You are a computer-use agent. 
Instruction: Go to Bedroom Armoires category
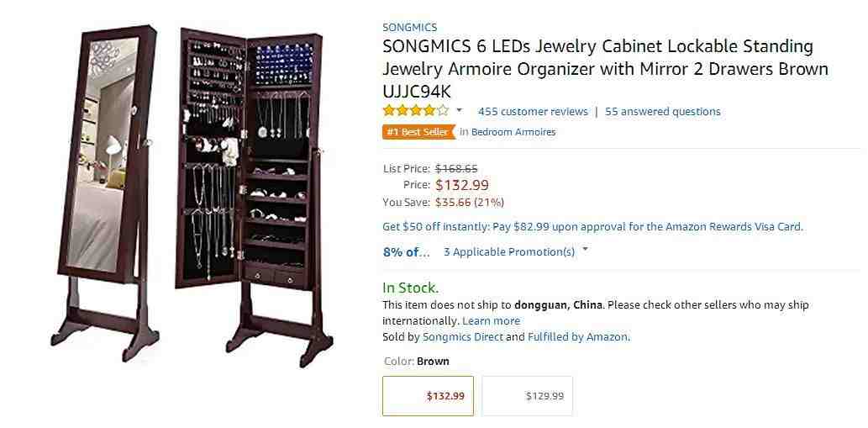(513, 132)
